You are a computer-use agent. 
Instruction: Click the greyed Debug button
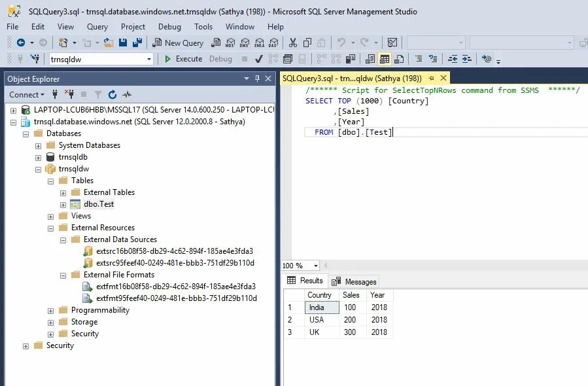tap(220, 59)
